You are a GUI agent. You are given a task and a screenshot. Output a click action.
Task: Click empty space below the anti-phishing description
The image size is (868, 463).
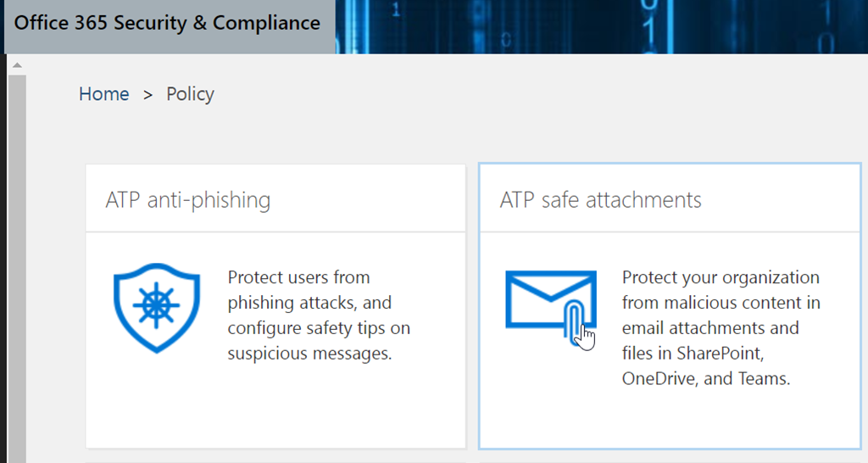tap(275, 407)
